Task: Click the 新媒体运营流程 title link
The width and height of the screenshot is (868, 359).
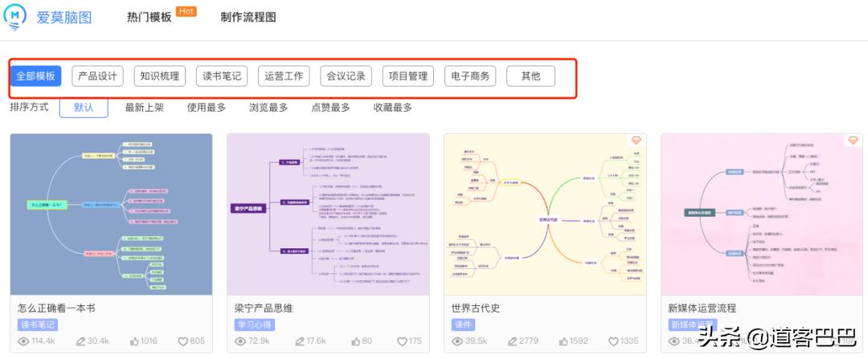Action: click(702, 308)
